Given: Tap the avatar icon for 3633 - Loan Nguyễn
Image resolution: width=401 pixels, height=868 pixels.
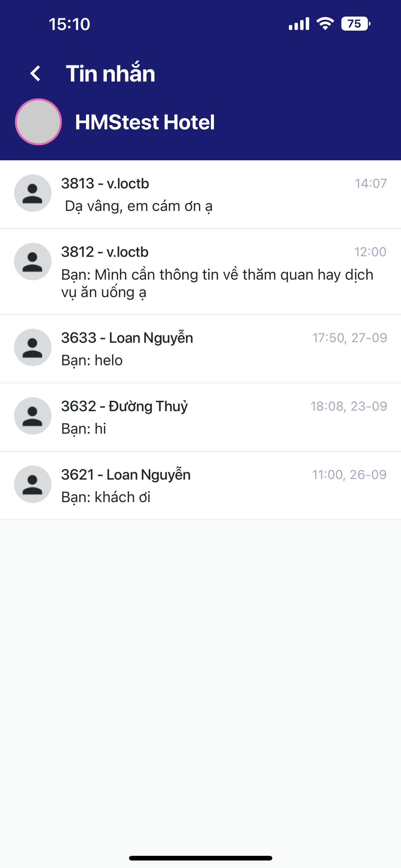Looking at the screenshot, I should point(33,347).
